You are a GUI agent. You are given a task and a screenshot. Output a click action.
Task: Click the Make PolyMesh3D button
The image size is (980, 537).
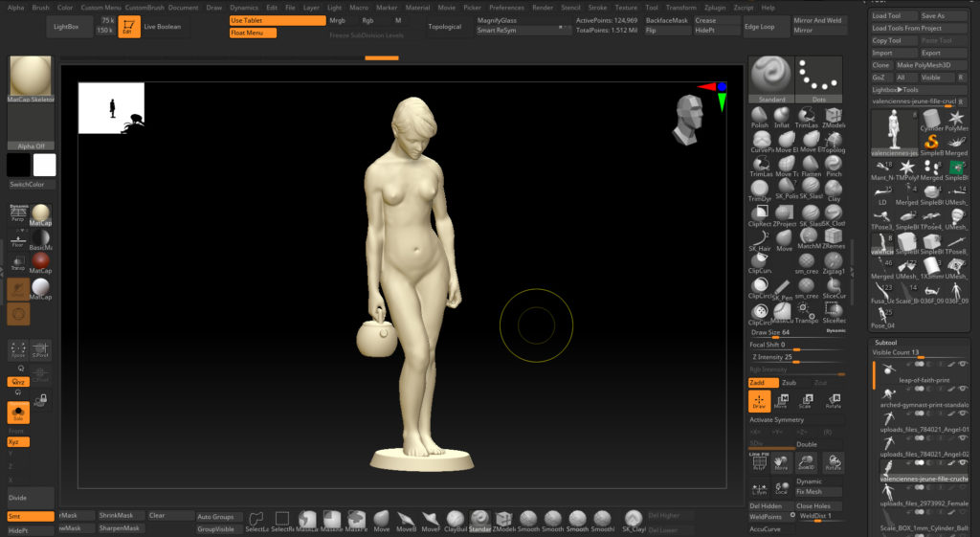pos(924,64)
